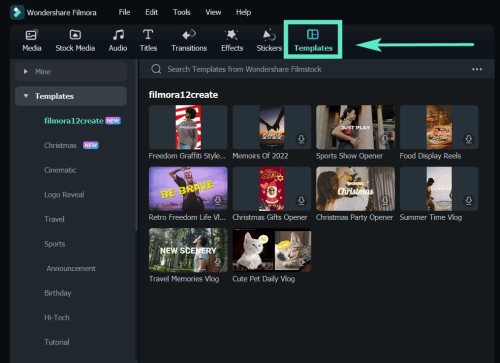500x363 pixels.
Task: Open the File menu
Action: (124, 12)
